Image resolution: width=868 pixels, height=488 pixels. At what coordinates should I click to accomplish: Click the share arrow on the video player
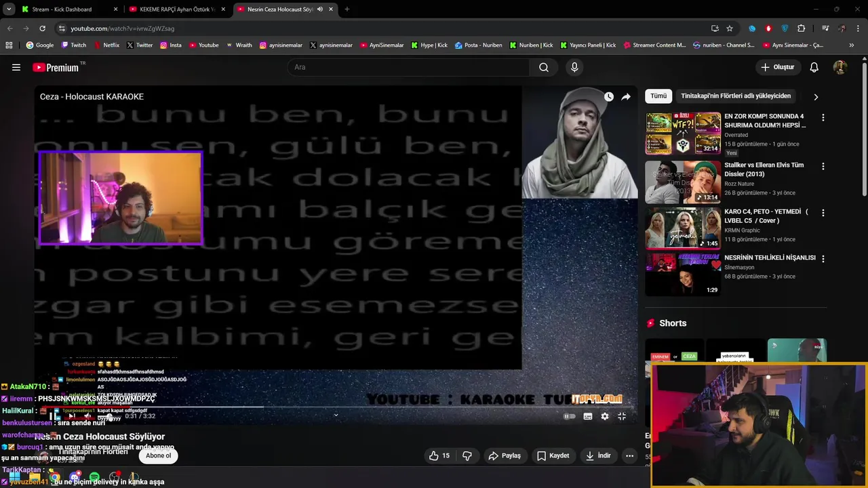coord(626,97)
